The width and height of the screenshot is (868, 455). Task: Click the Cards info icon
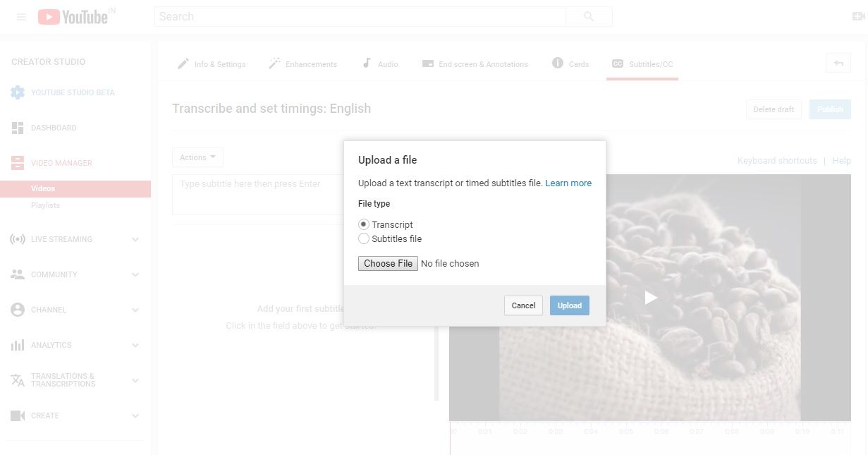(558, 63)
